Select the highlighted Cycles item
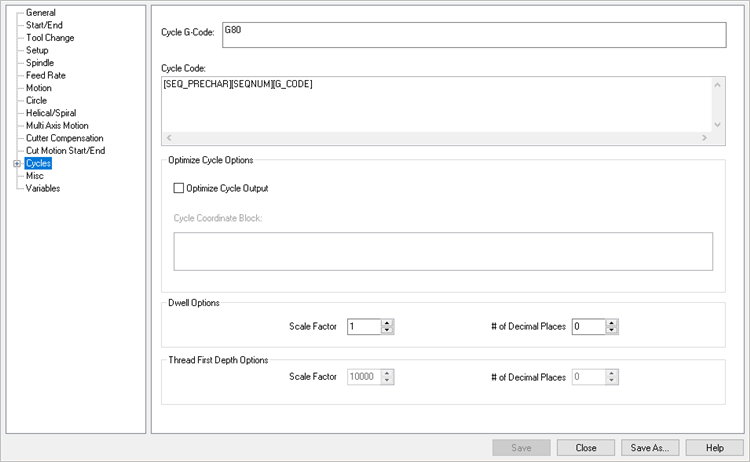The image size is (750, 462). (38, 163)
